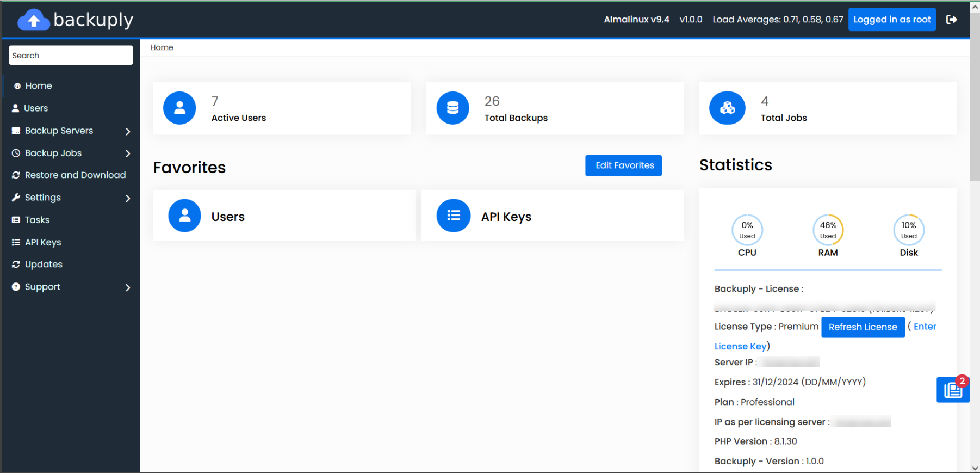Screen dimensions: 980x473
Task: Click the Backup Jobs clock icon
Action: pos(16,153)
